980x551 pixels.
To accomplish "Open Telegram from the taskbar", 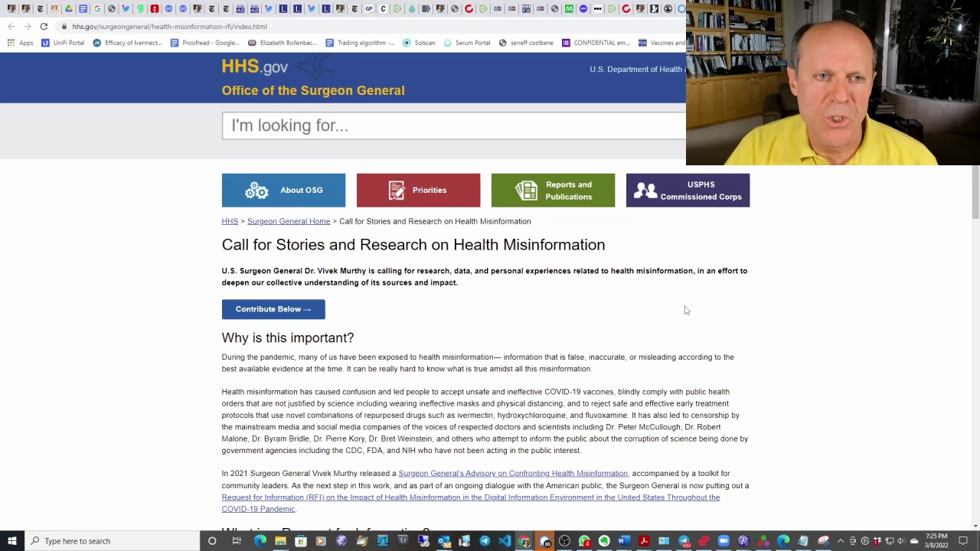I will point(485,541).
